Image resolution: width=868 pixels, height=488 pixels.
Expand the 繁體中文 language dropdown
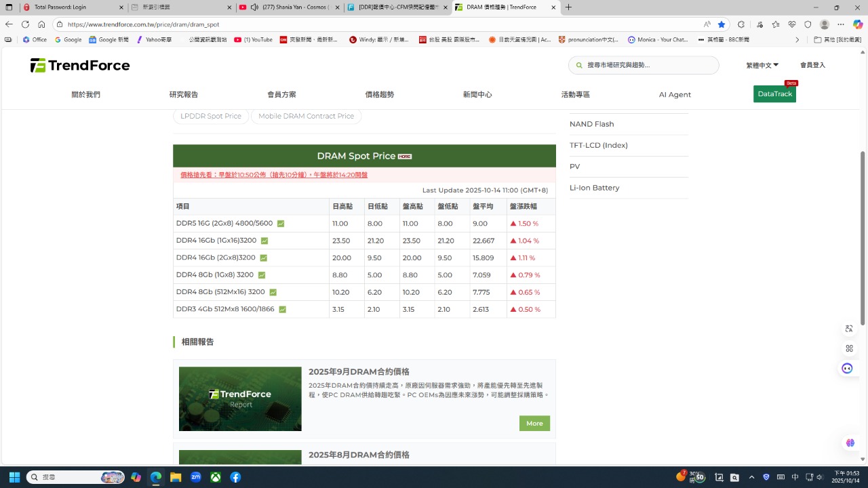pyautogui.click(x=762, y=66)
